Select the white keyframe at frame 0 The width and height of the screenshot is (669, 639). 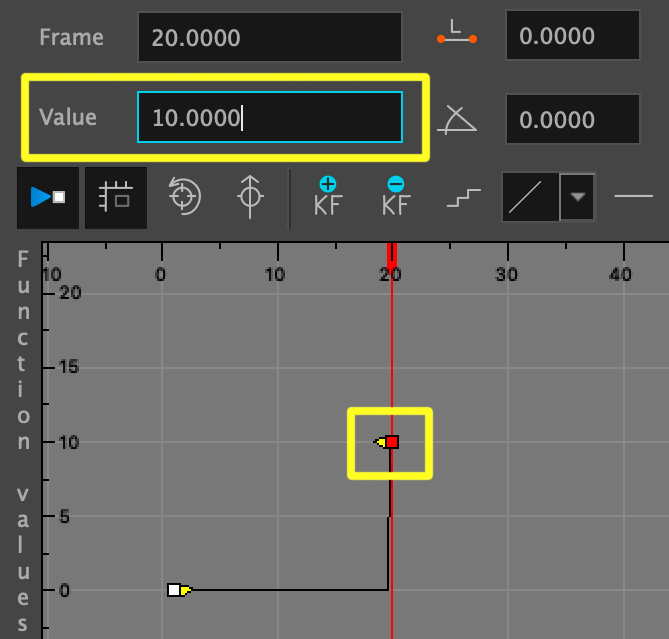(174, 590)
